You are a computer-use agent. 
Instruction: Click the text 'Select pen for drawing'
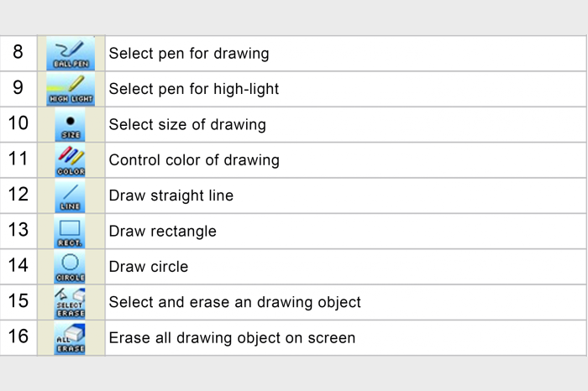click(x=189, y=54)
